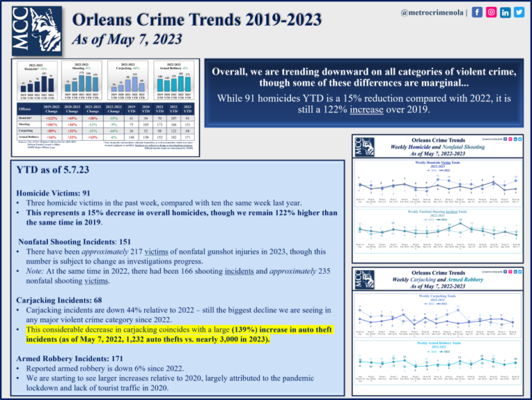Viewport: 532px width, 400px height.
Task: Open the Twitter icon link
Action: coord(520,12)
